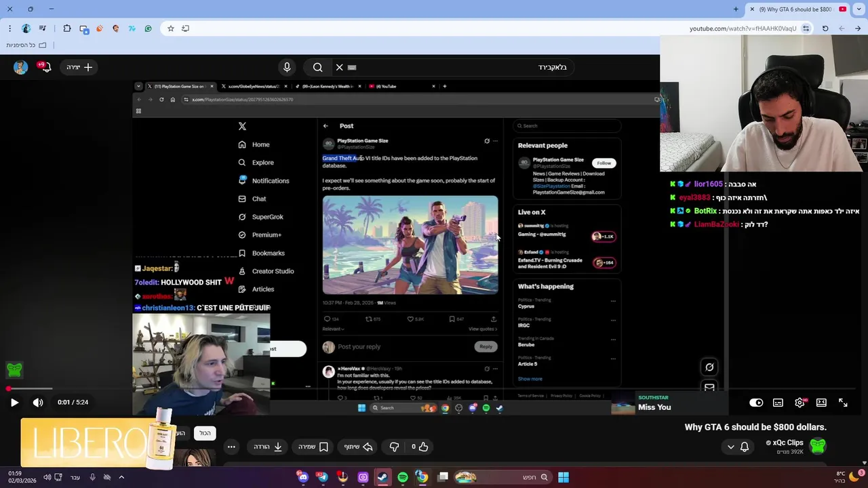
Task: Start voice search with microphone icon
Action: coord(287,67)
